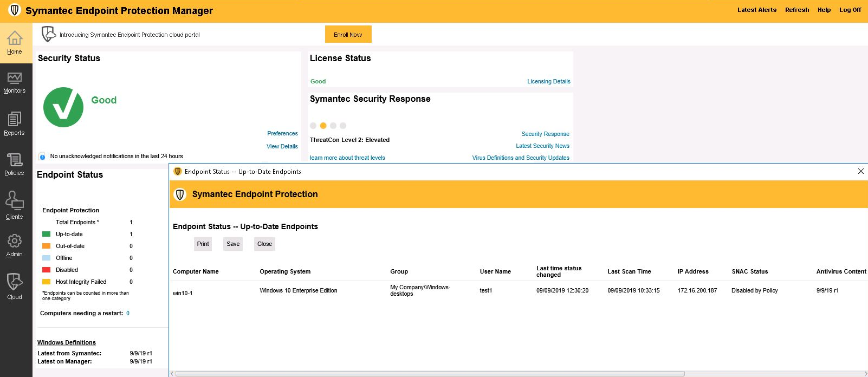
Task: Click the notifications info icon
Action: point(42,157)
